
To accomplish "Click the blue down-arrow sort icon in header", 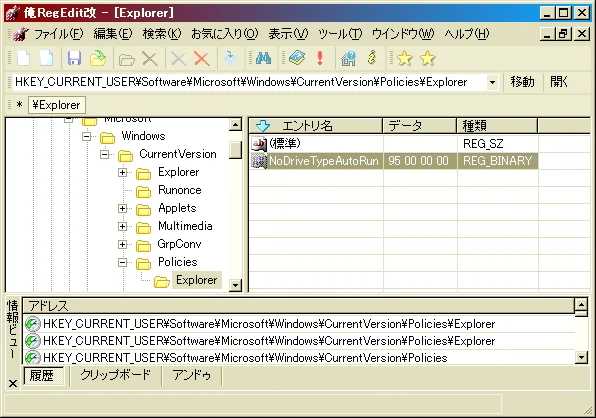I will pos(263,125).
